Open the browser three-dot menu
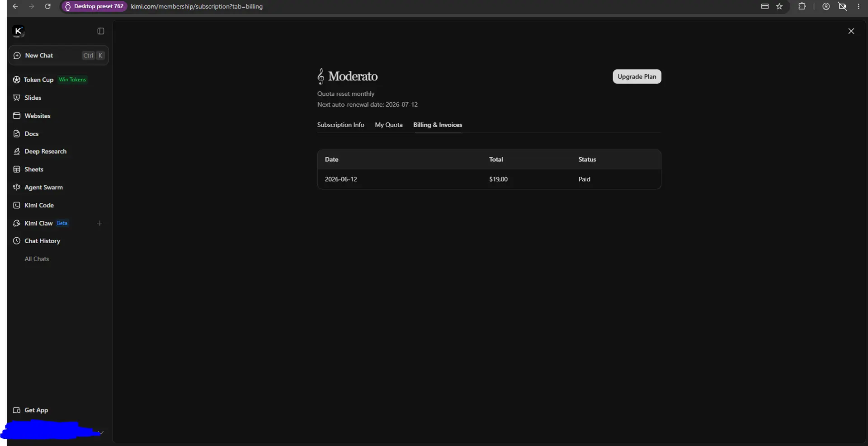Screen dimensions: 868x446 (859, 6)
